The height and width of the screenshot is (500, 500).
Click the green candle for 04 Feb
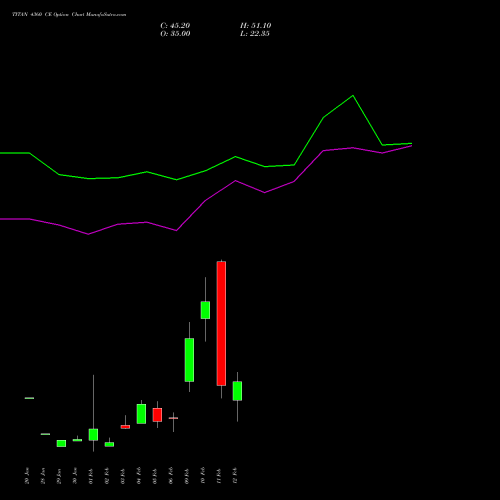tap(141, 414)
